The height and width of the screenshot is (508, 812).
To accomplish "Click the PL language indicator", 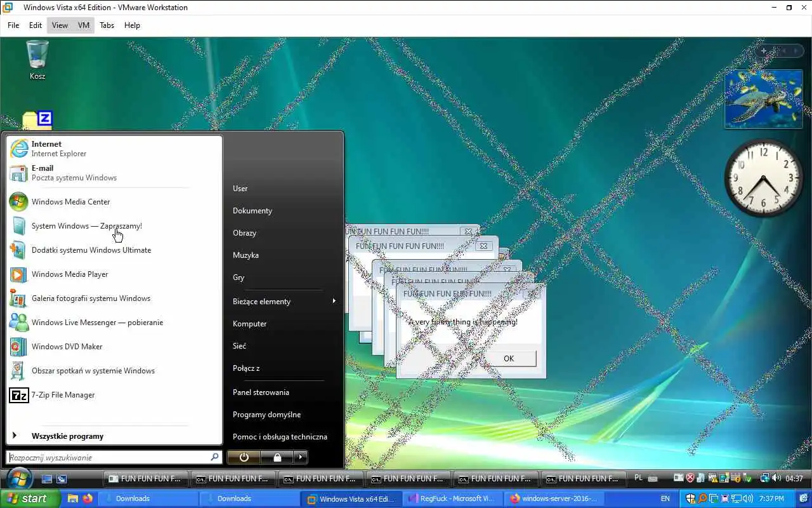I will click(638, 478).
